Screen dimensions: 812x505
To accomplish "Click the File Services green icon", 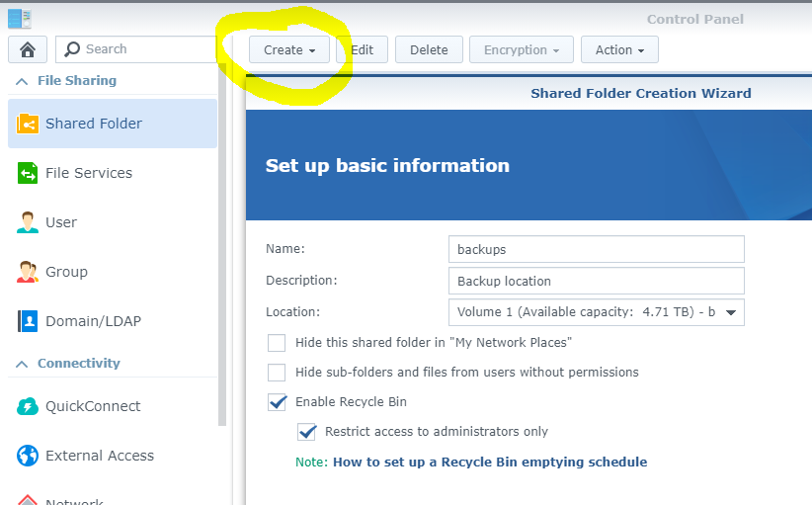I will (28, 173).
